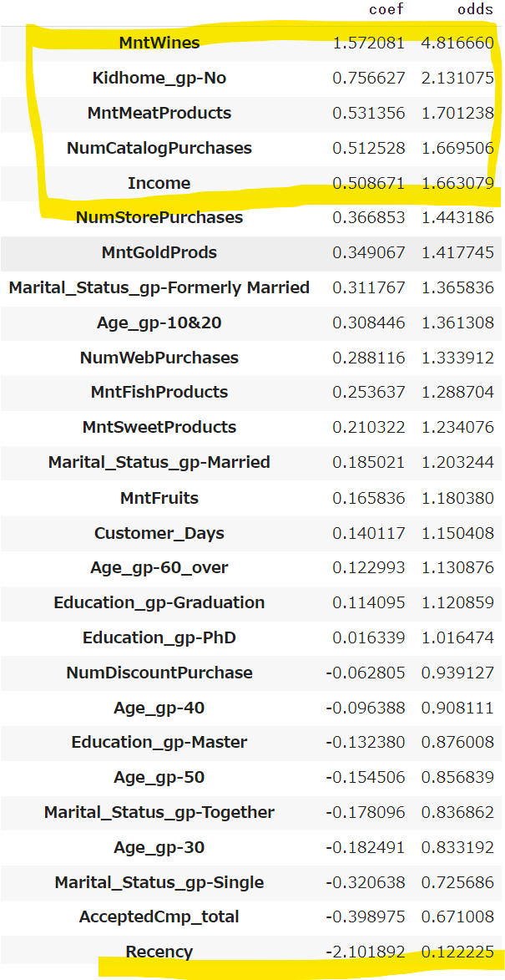
Task: Select the NumDiscountPurchase row label
Action: coord(159,673)
